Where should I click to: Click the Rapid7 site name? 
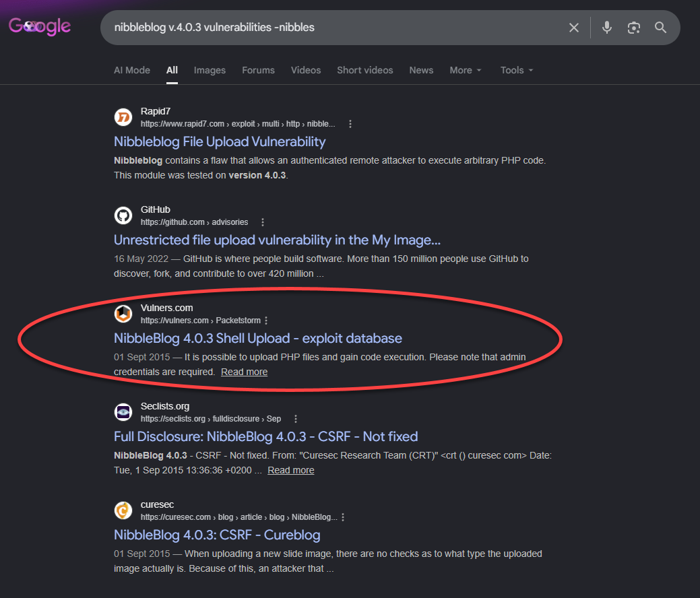click(156, 111)
